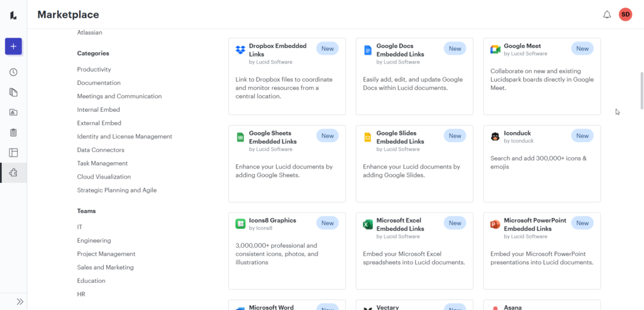This screenshot has height=310, width=644.
Task: Click the Marketplace page heading
Action: pos(68,15)
